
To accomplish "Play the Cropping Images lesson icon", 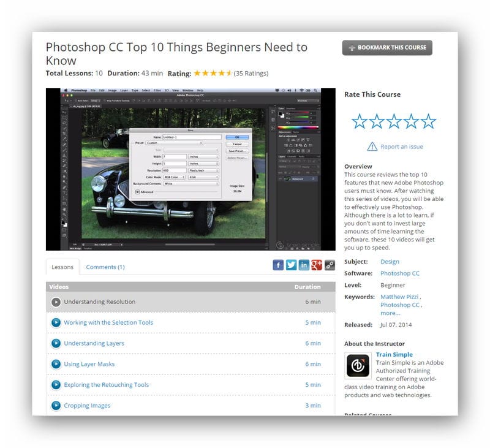I will click(56, 406).
